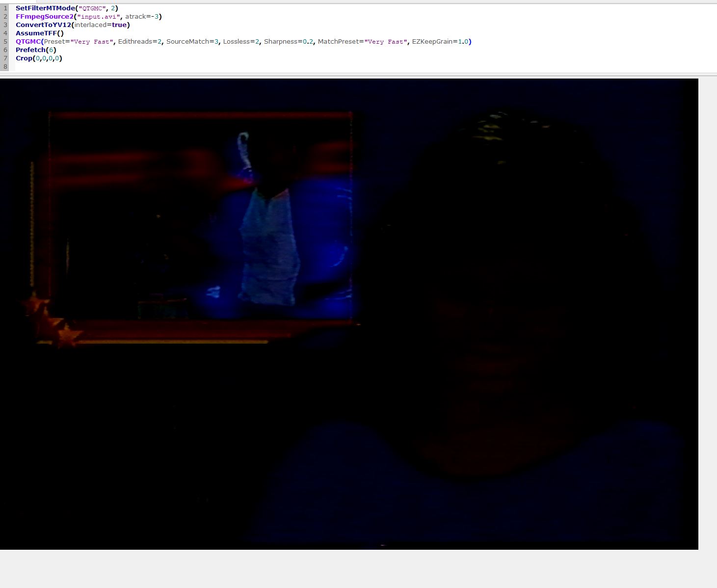Screen dimensions: 717x588
Task: Click the "input.avi" file name string
Action: pos(98,17)
